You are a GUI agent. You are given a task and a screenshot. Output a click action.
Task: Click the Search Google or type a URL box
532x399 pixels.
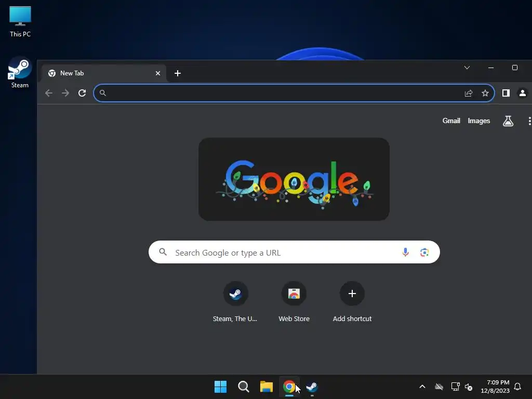(x=294, y=252)
